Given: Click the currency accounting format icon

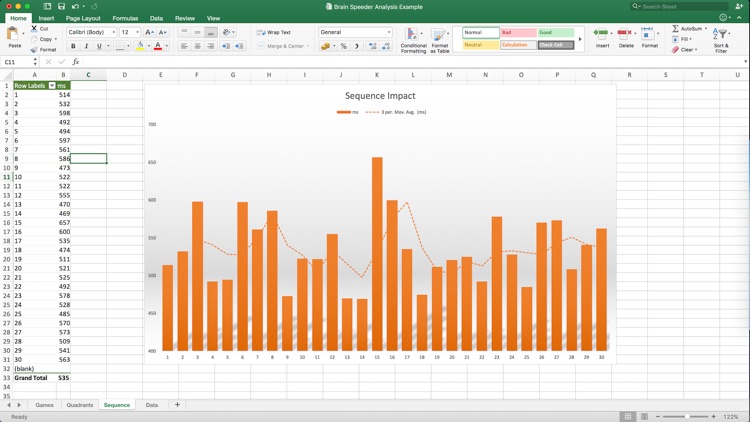Looking at the screenshot, I should [325, 46].
